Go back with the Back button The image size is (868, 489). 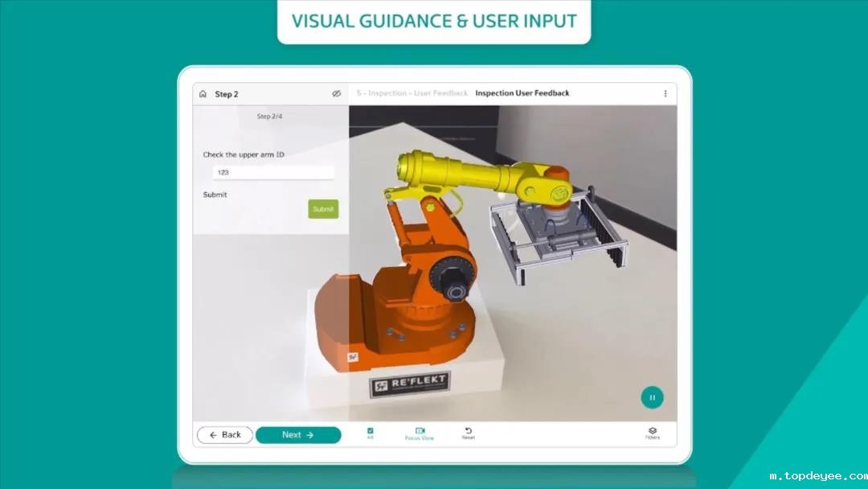point(225,435)
